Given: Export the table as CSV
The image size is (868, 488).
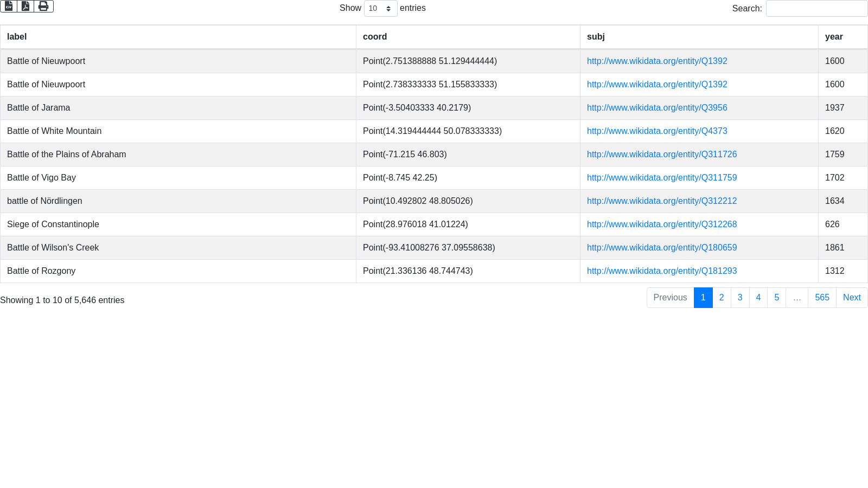Looking at the screenshot, I should pos(9,6).
